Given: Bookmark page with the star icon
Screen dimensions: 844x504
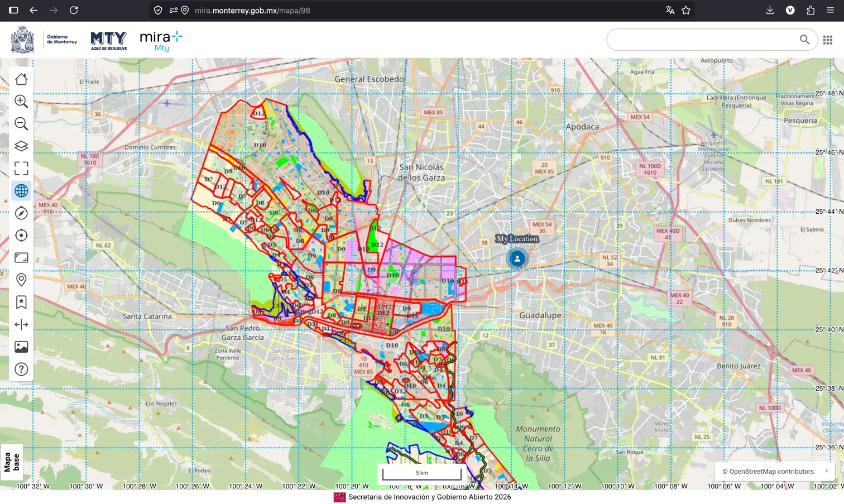Looking at the screenshot, I should [686, 10].
